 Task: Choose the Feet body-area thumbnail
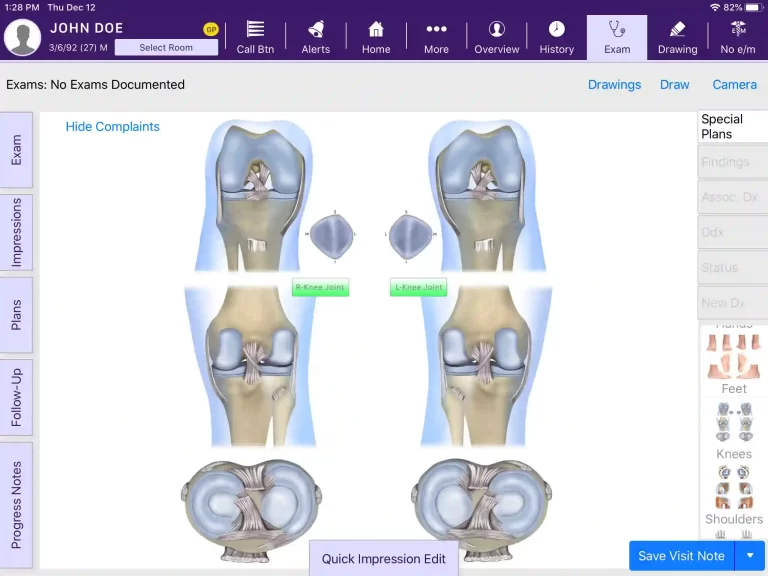point(734,364)
